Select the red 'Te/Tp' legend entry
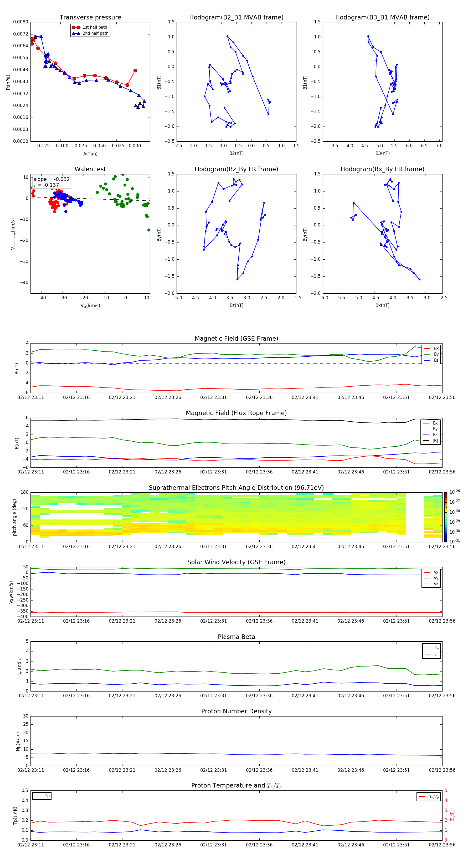The height and width of the screenshot is (868, 473). click(x=429, y=796)
